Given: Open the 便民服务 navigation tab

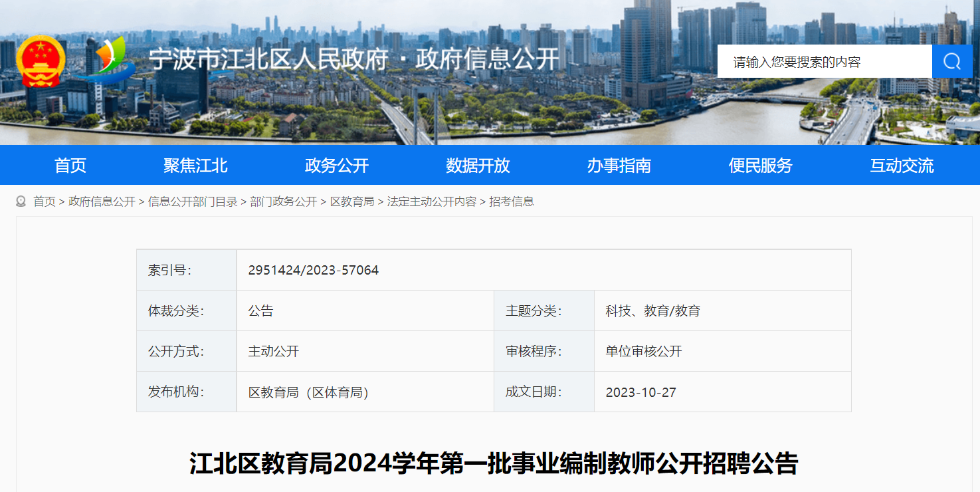Looking at the screenshot, I should pyautogui.click(x=761, y=166).
